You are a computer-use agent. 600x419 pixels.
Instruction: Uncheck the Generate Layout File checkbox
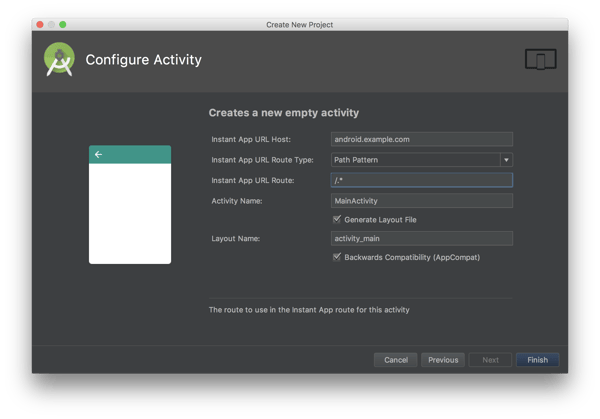337,219
